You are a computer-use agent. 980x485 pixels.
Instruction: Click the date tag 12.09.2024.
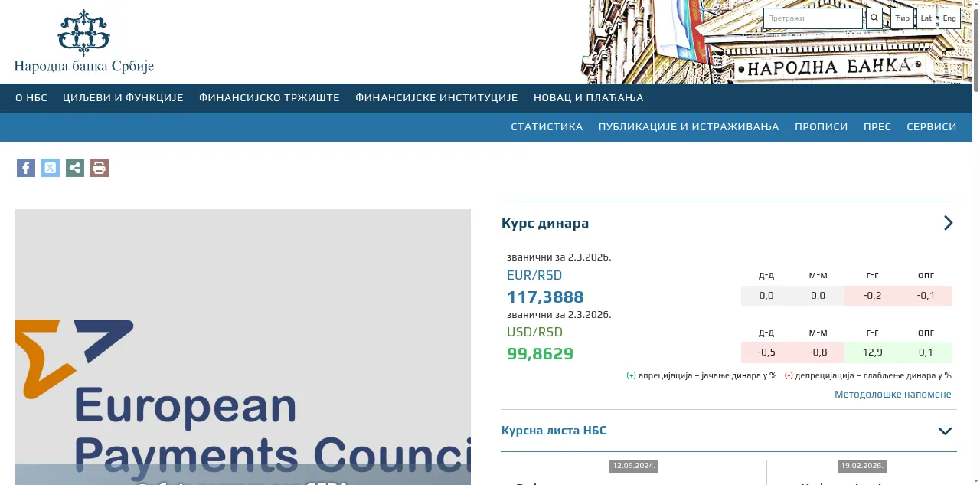[634, 466]
